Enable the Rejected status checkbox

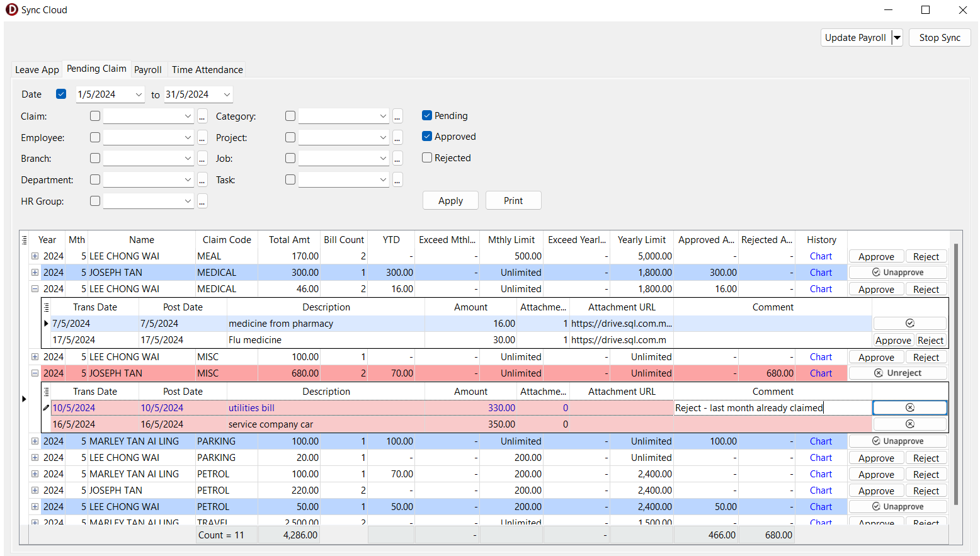(x=427, y=158)
